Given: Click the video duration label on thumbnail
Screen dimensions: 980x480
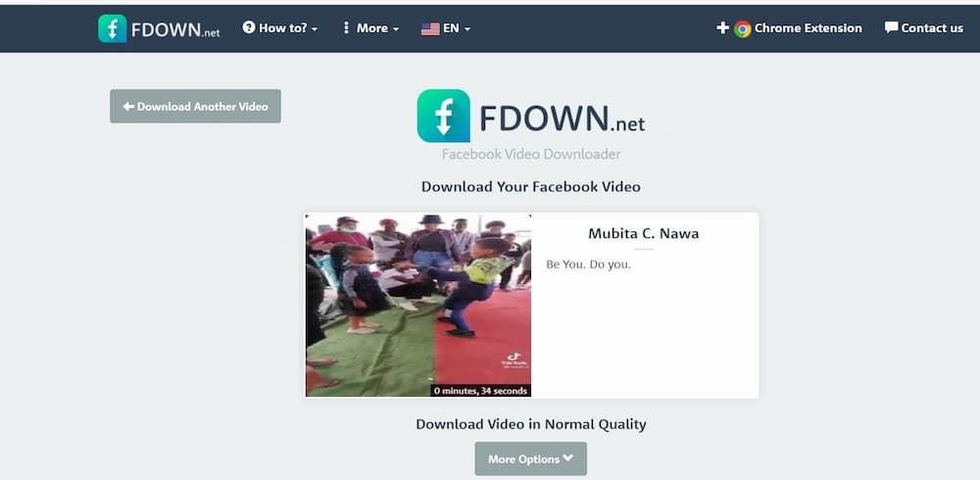Looking at the screenshot, I should pyautogui.click(x=480, y=391).
